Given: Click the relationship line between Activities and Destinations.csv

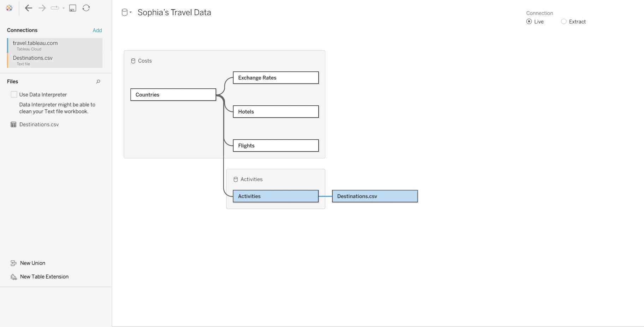Looking at the screenshot, I should 325,196.
